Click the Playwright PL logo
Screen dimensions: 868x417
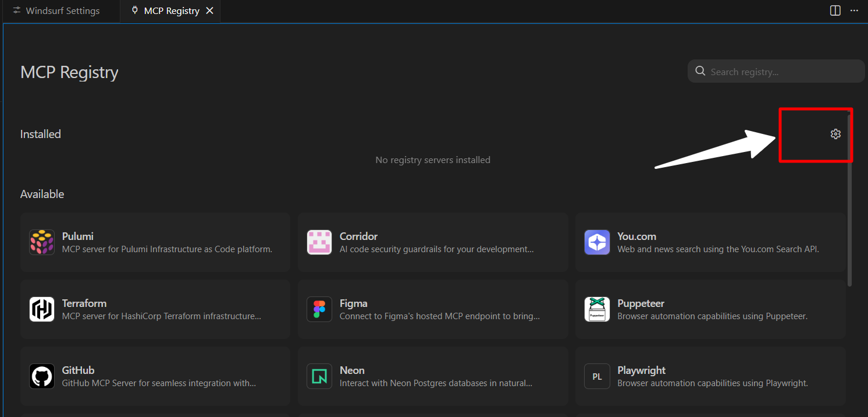click(597, 376)
